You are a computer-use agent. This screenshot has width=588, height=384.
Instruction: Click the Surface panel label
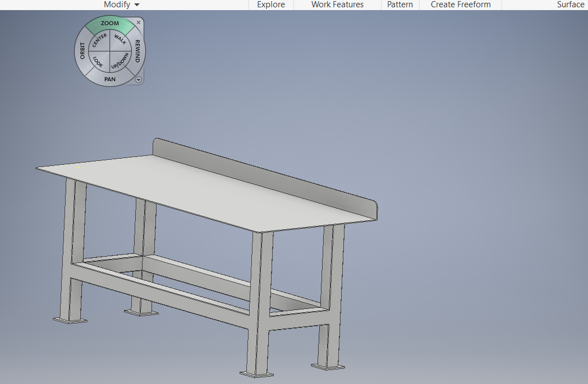[x=571, y=4]
